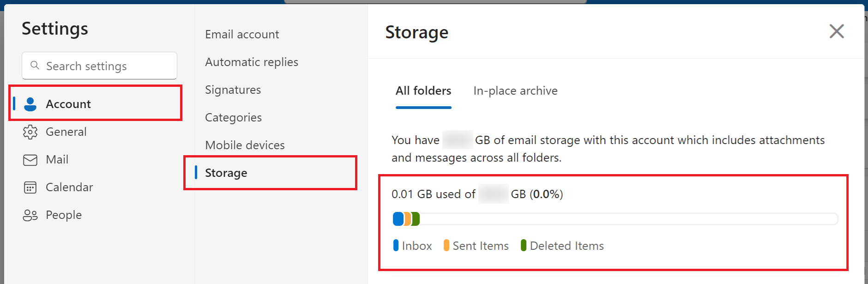Click the Calendar icon in sidebar

tap(30, 187)
